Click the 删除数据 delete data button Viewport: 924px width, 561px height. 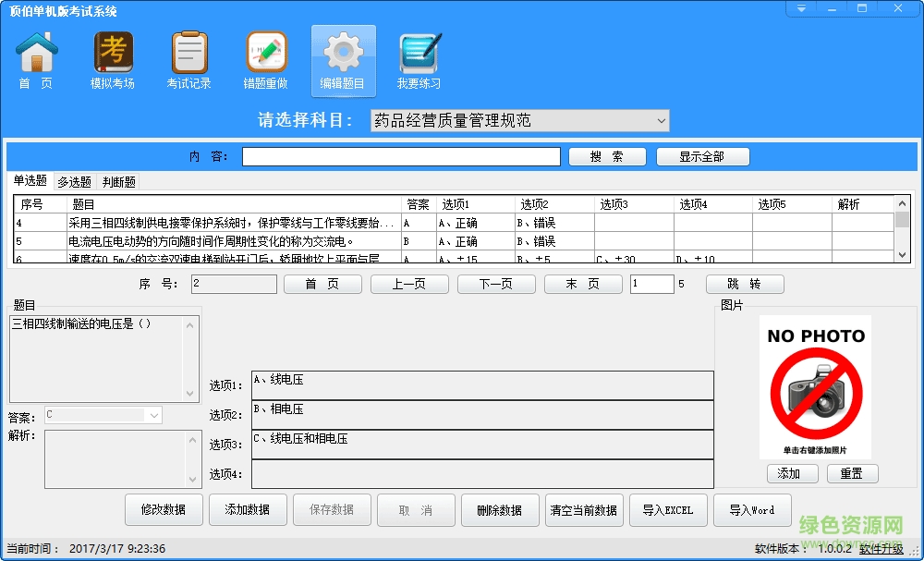click(500, 510)
